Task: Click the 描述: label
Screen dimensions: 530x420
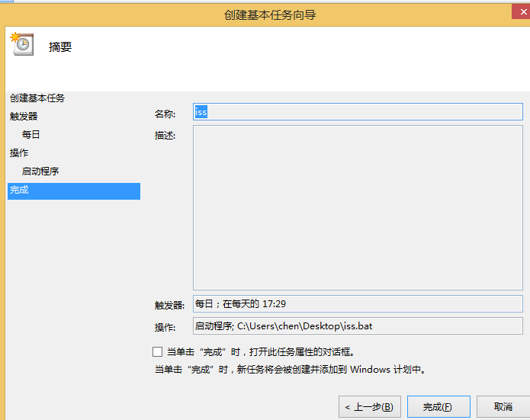Action: tap(165, 136)
